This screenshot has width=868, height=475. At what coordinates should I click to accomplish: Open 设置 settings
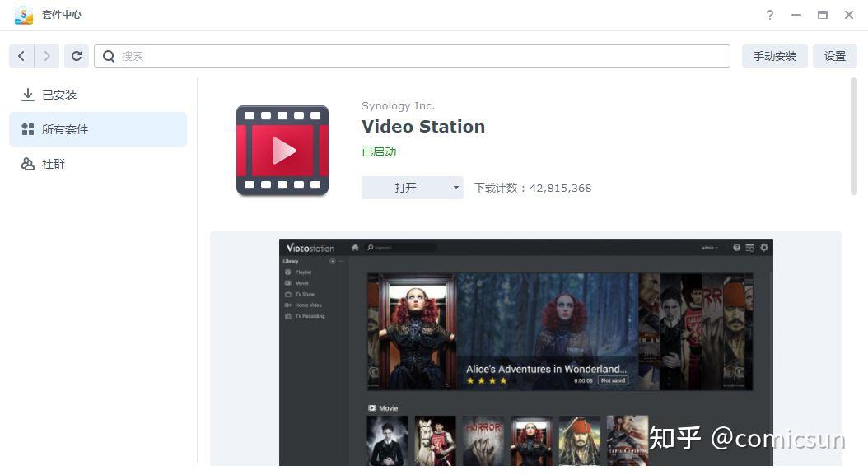coord(835,56)
